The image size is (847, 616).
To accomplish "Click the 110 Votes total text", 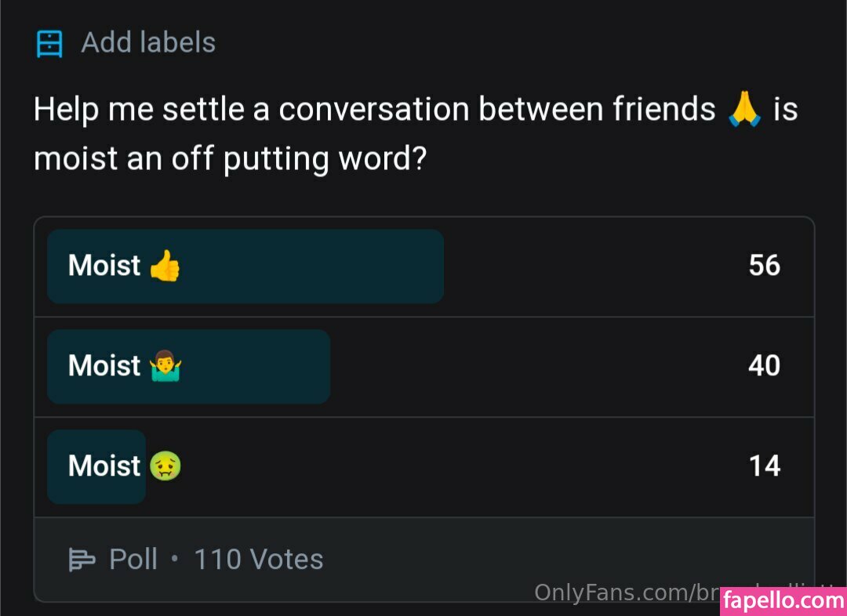I will point(258,560).
